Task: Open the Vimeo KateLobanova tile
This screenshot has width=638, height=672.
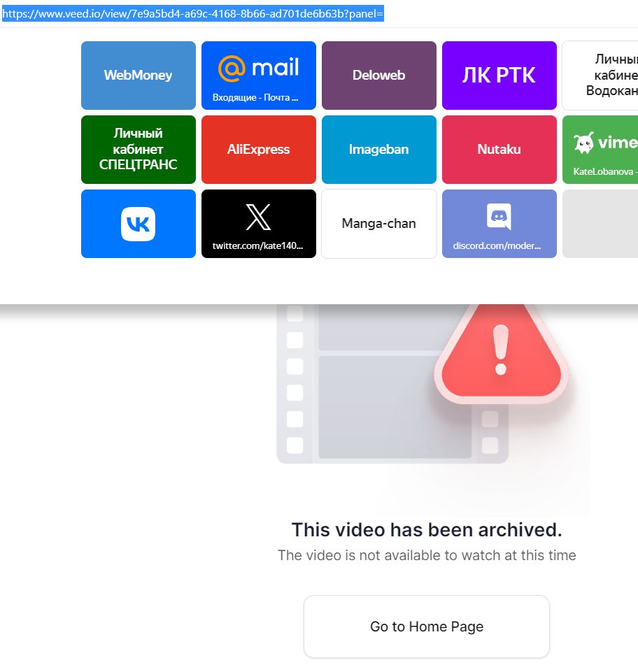Action: [x=602, y=150]
